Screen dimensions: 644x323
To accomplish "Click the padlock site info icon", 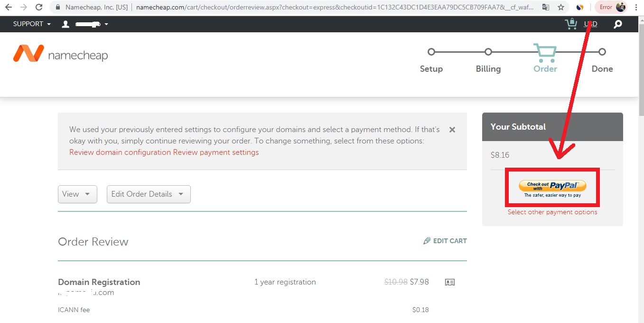I will [x=58, y=8].
